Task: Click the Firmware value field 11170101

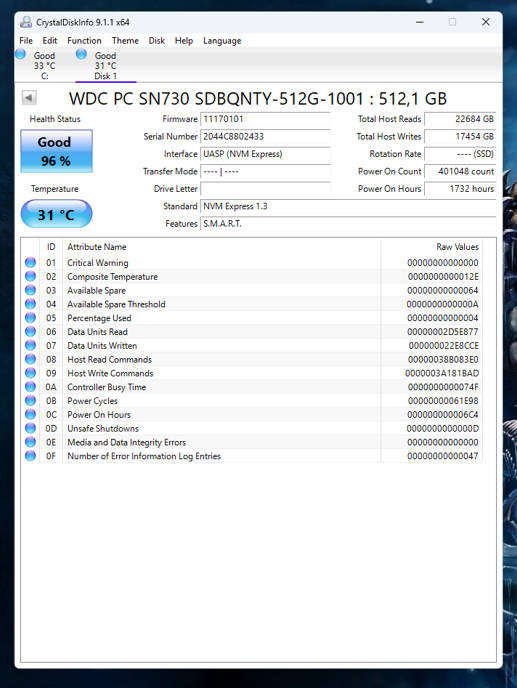Action: (266, 119)
